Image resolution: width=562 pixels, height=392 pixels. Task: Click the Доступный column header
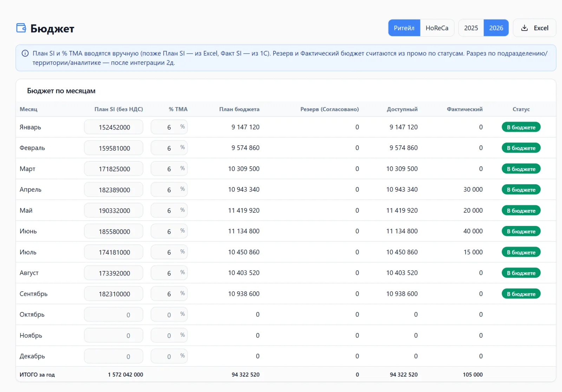click(402, 109)
